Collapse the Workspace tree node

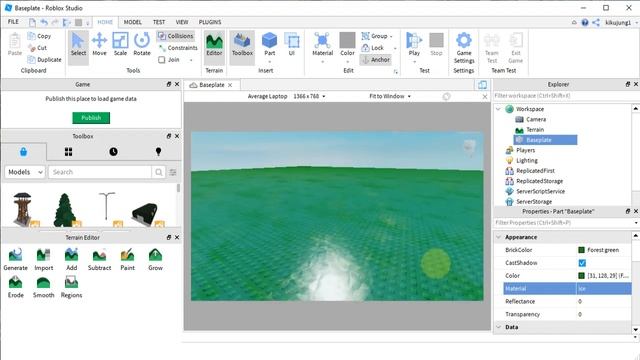coord(498,109)
